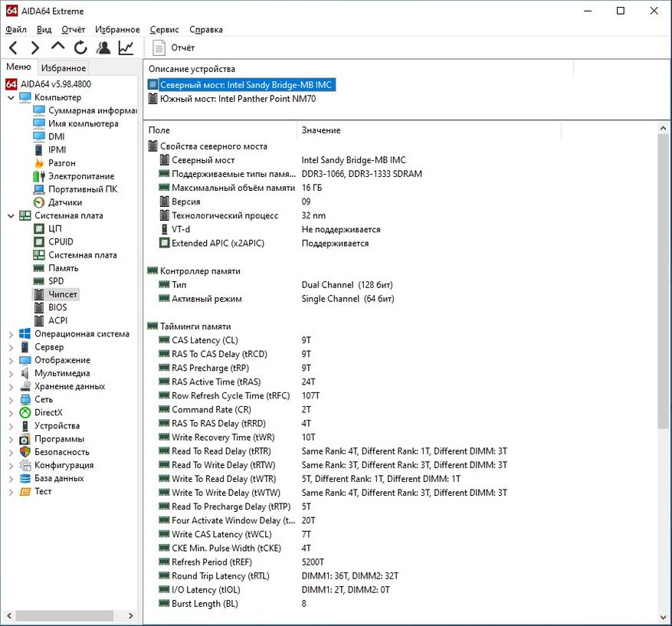Expand the Отображение branch
The height and width of the screenshot is (626, 672).
coord(11,361)
